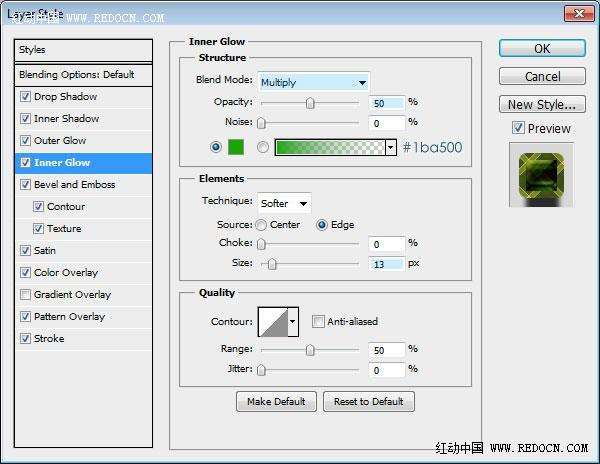Toggle the Preview checkbox
This screenshot has height=464, width=600.
(x=518, y=128)
